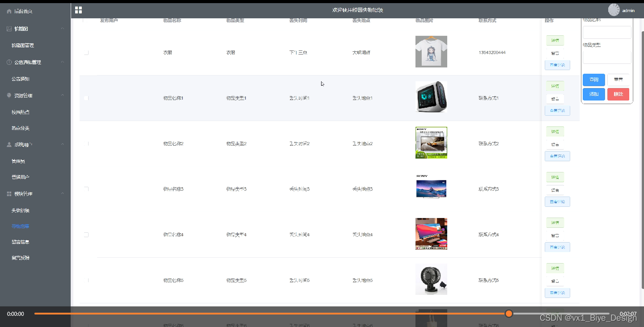
Task: Click the white 重置 reset button
Action: 618,80
